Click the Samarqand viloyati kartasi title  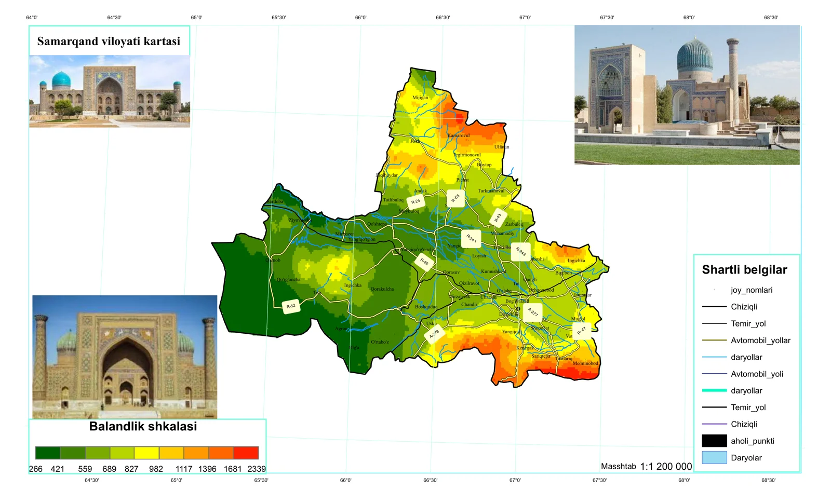(109, 41)
